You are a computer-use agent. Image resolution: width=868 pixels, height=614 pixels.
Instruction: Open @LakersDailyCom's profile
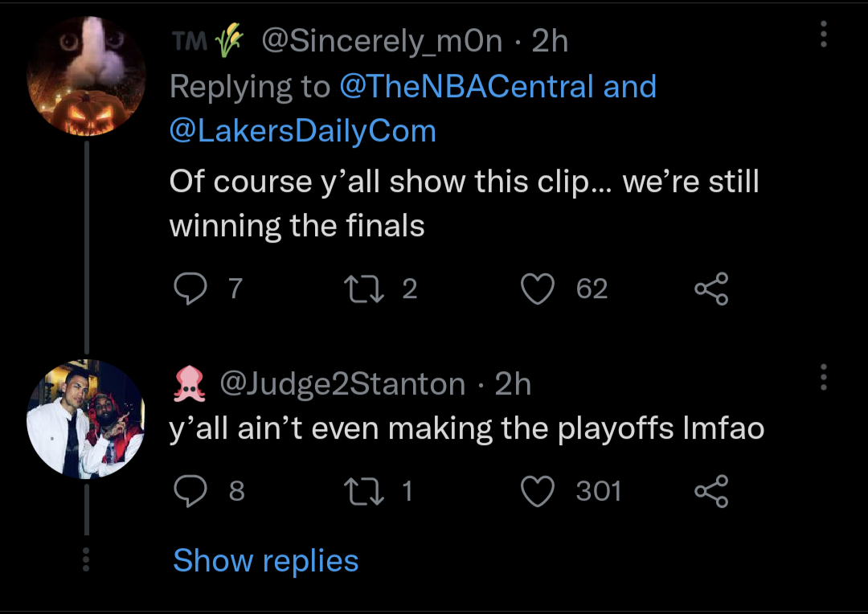pyautogui.click(x=301, y=130)
